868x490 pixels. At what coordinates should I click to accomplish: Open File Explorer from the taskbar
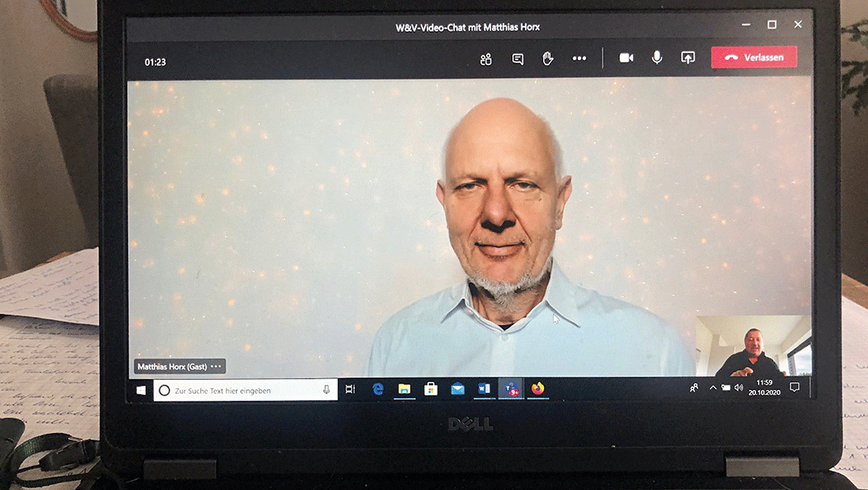pos(404,389)
